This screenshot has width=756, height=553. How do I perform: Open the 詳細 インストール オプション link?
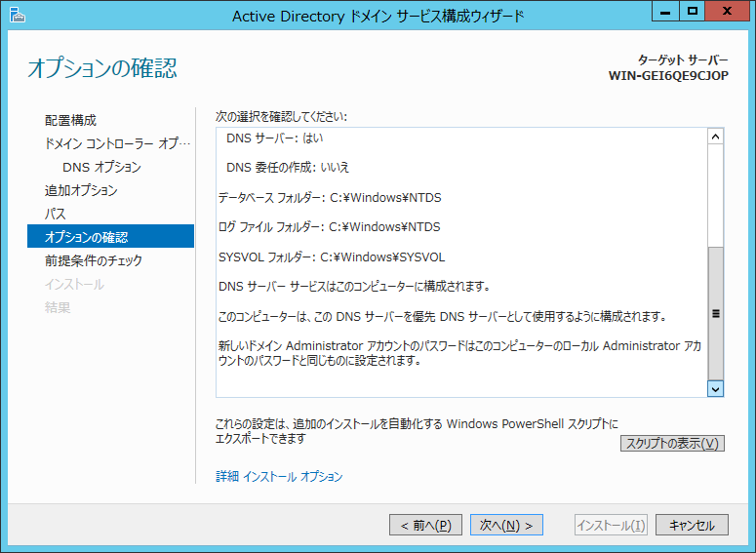pyautogui.click(x=279, y=477)
